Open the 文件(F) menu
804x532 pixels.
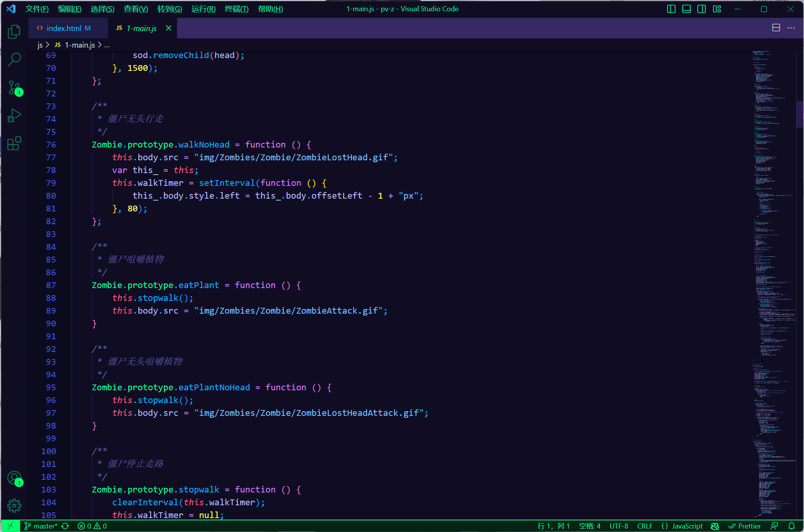click(37, 9)
